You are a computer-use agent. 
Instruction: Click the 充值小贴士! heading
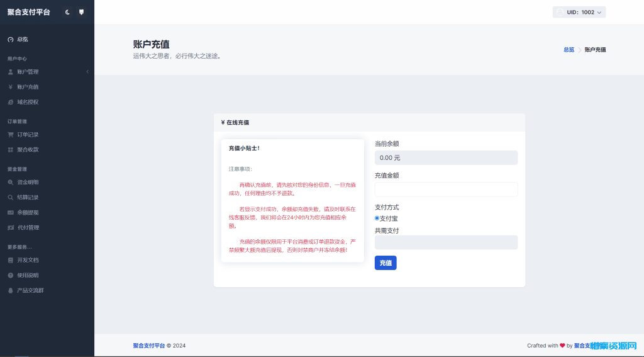pos(245,149)
